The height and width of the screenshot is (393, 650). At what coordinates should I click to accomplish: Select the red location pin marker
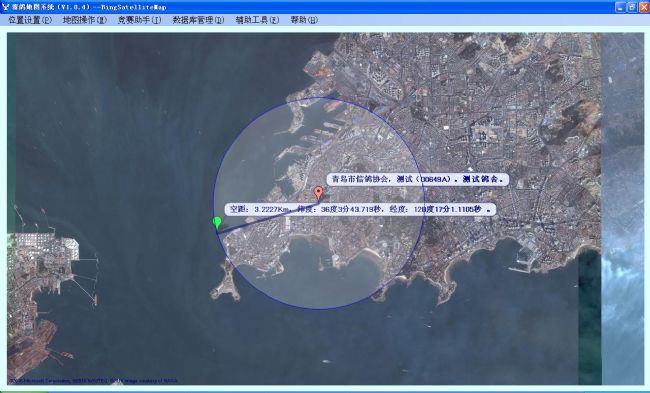pyautogui.click(x=318, y=193)
